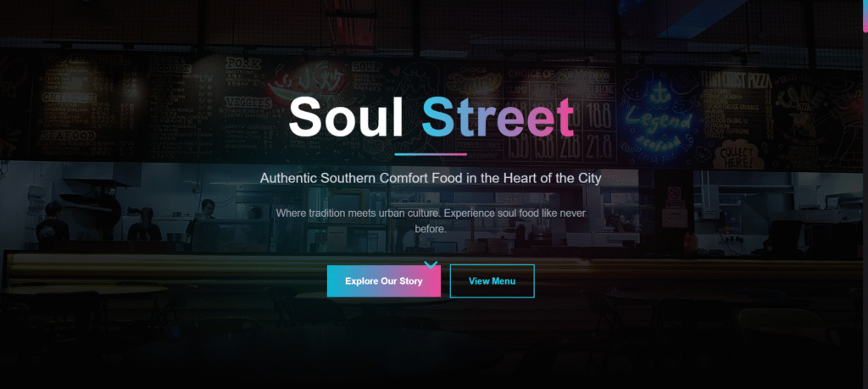868x389 pixels.
Task: Select the blue-pink gradient underline divider
Action: coord(431,154)
